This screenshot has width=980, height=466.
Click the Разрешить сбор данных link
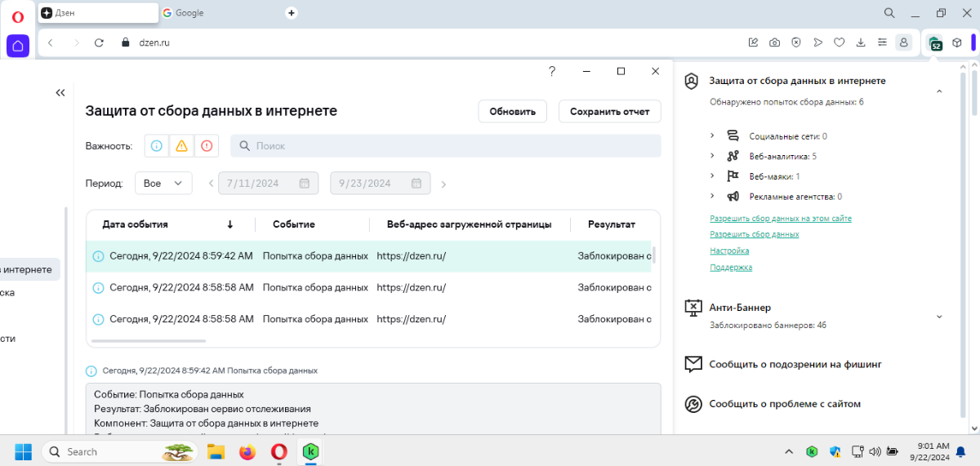point(755,234)
